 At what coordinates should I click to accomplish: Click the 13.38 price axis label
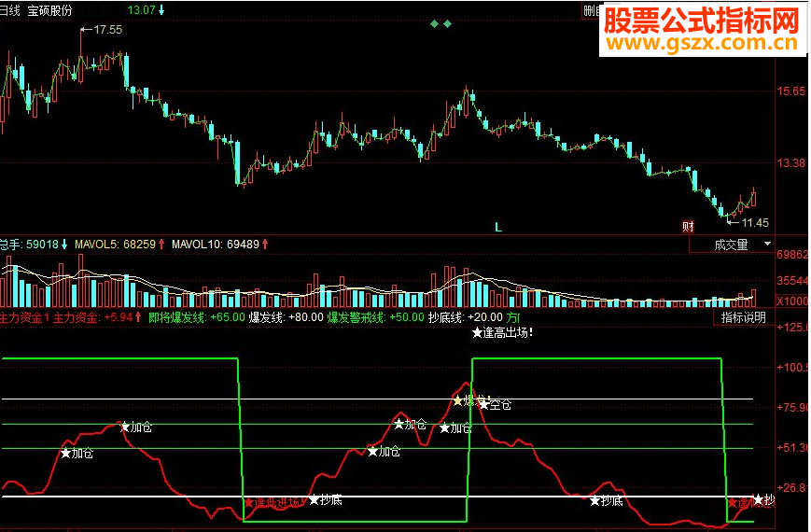[x=790, y=163]
